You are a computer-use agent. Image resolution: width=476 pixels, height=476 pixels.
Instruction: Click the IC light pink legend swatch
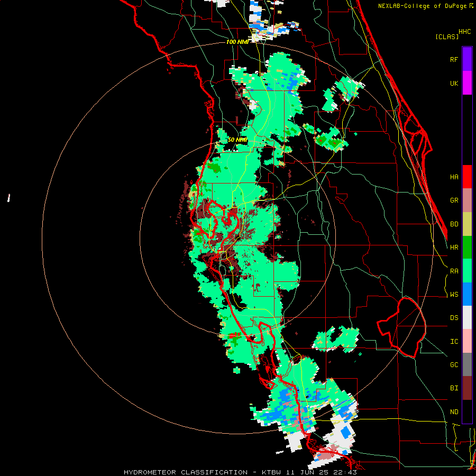click(x=467, y=341)
